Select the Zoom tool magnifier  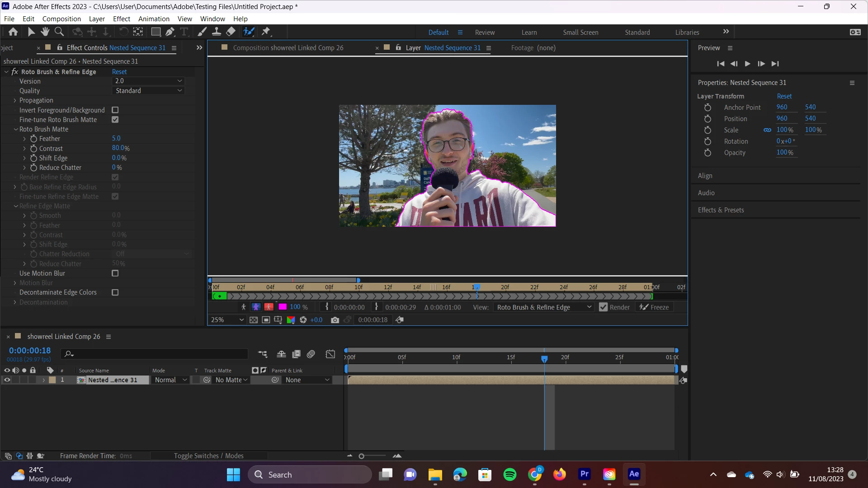point(59,32)
